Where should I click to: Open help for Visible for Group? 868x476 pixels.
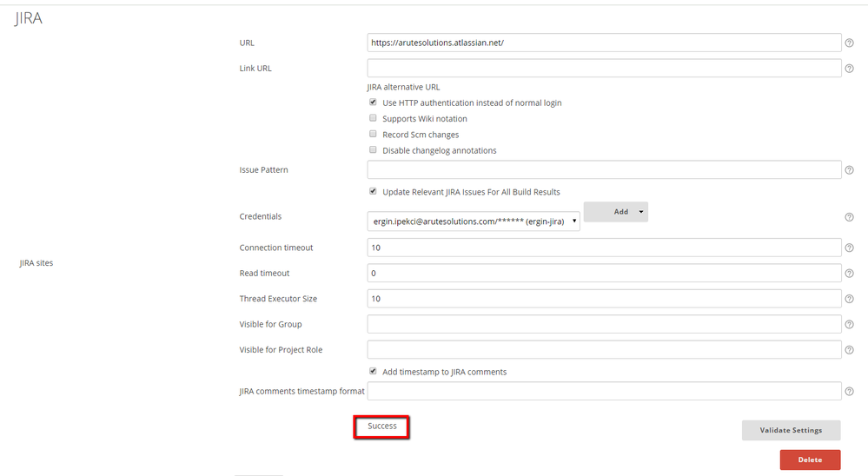point(849,324)
